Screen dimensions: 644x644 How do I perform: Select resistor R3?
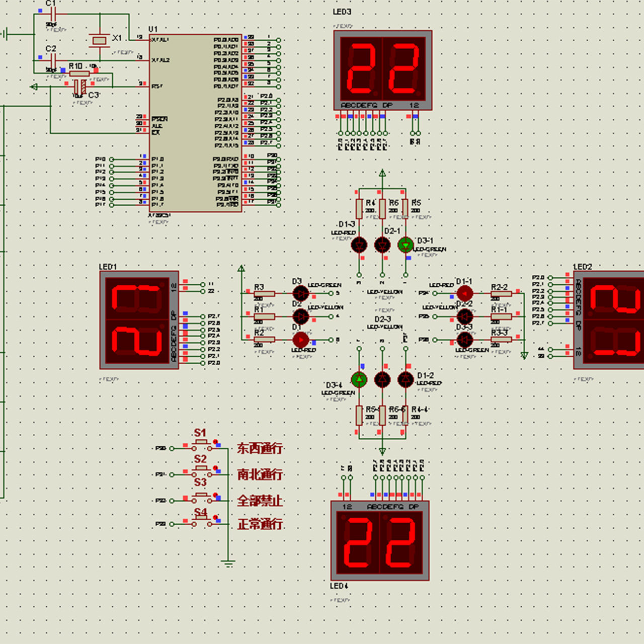point(264,293)
